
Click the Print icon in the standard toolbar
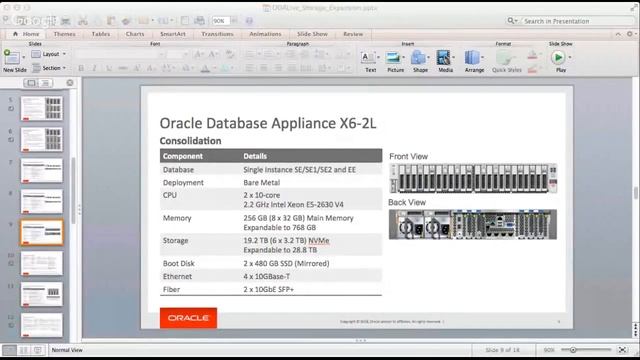pyautogui.click(x=65, y=21)
